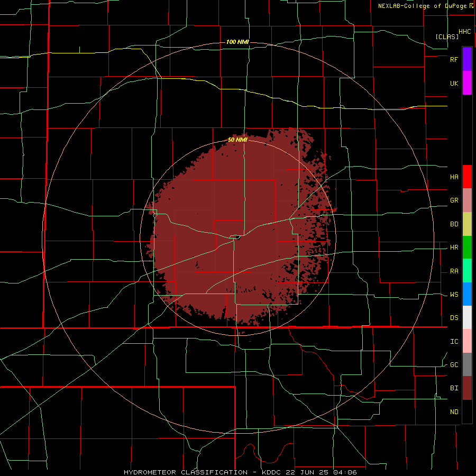Click the WS blue legend swatch
Image resolution: width=476 pixels, height=476 pixels.
[467, 294]
